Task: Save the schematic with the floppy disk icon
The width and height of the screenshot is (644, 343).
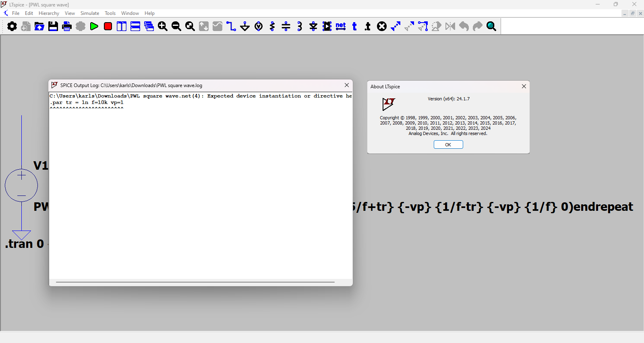Action: coord(53,26)
